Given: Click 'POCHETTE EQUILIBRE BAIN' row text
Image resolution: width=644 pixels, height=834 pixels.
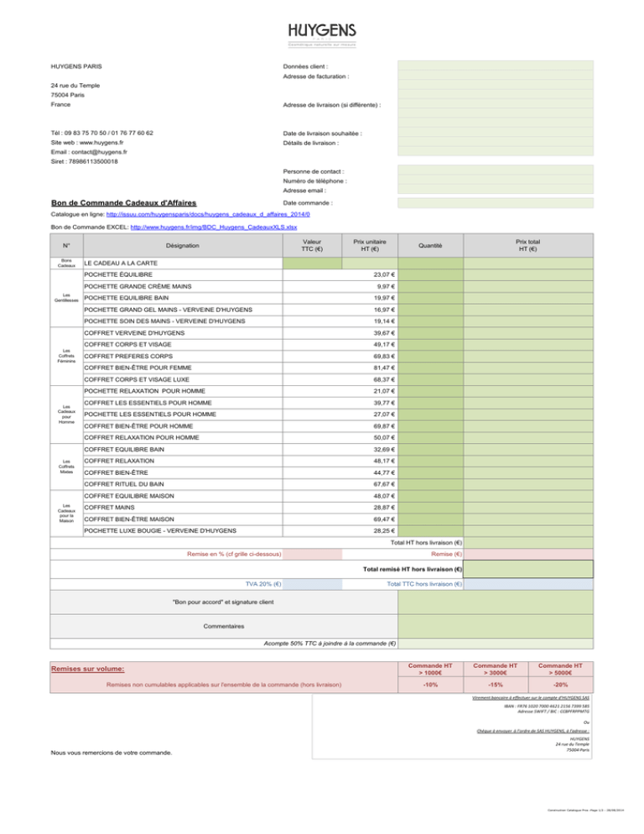Looking at the screenshot, I should coord(126,298).
